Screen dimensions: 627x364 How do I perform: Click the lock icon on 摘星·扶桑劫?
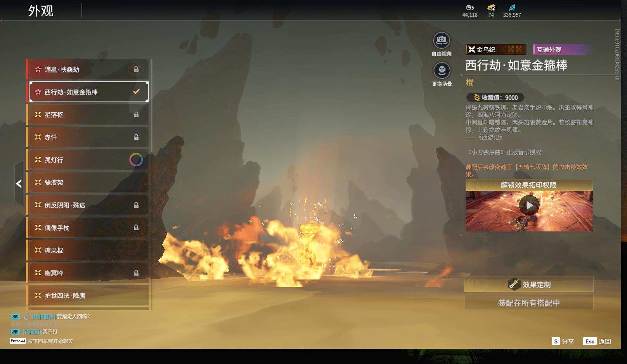pos(136,69)
